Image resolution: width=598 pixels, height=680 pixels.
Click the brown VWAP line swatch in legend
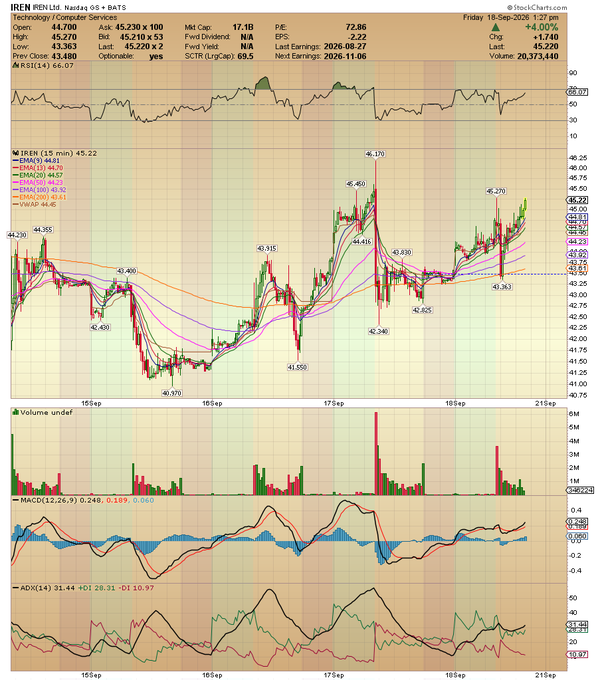16,205
